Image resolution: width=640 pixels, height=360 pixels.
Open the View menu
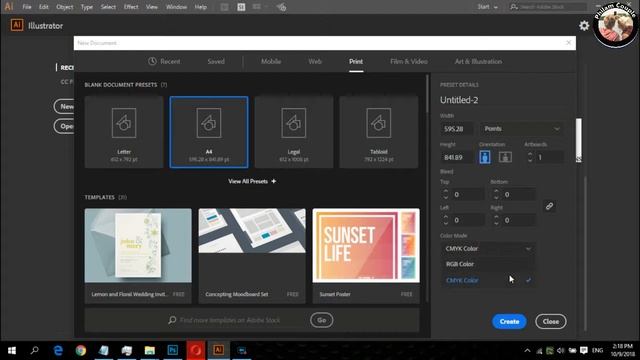[x=152, y=7]
